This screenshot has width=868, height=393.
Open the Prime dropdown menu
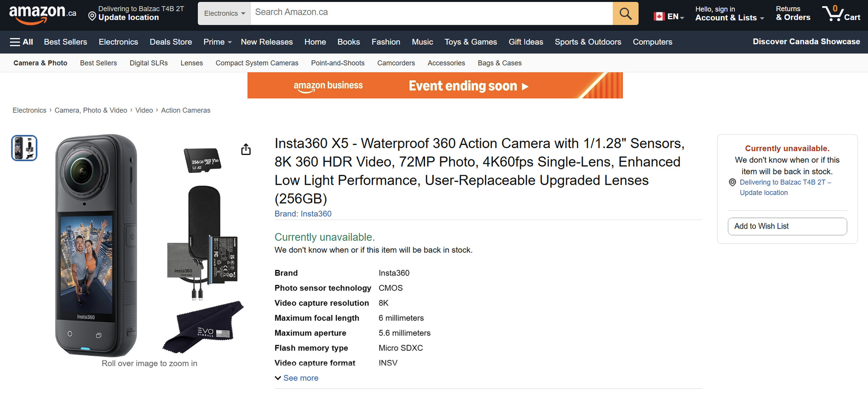217,42
